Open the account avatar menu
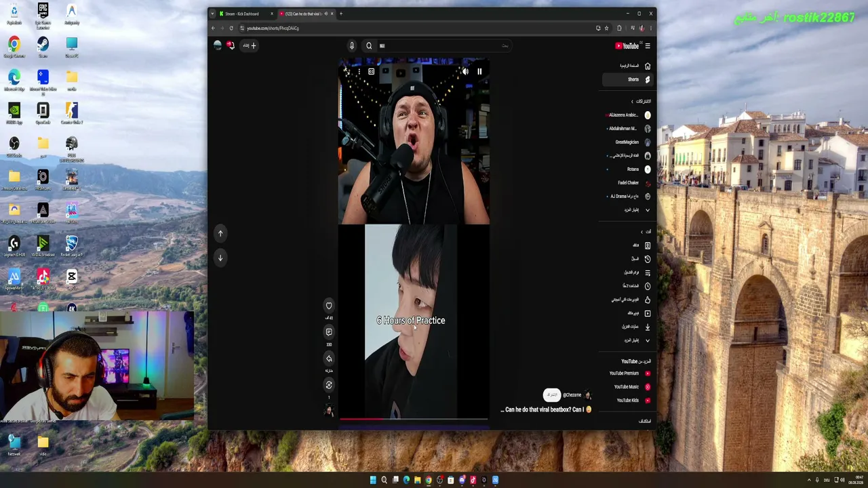868x488 pixels. click(218, 45)
